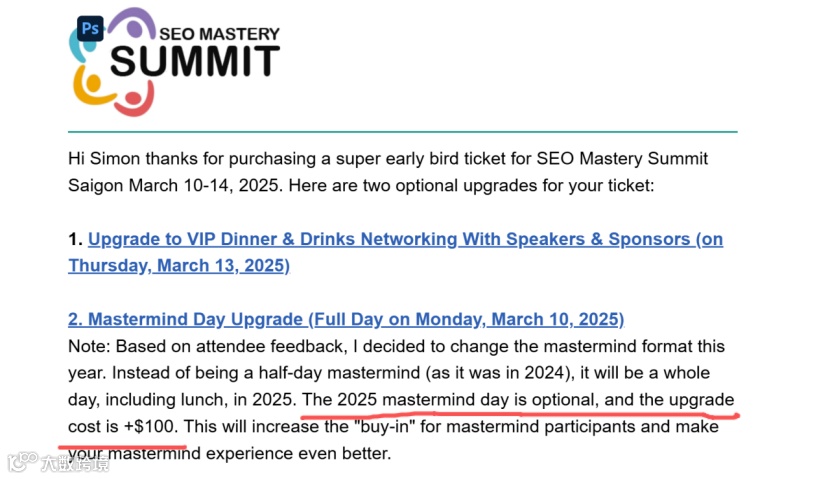Click the red figure in the logo
Image resolution: width=830 pixels, height=479 pixels.
click(x=134, y=100)
